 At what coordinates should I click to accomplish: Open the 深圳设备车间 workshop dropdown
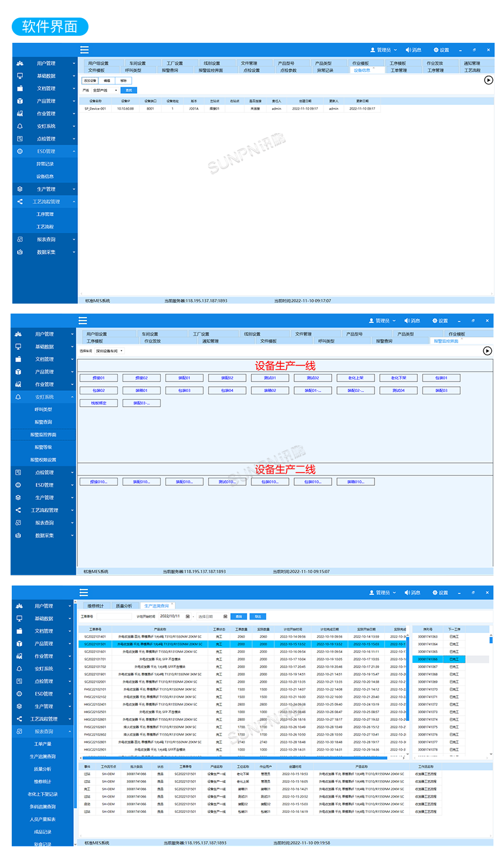pyautogui.click(x=110, y=351)
